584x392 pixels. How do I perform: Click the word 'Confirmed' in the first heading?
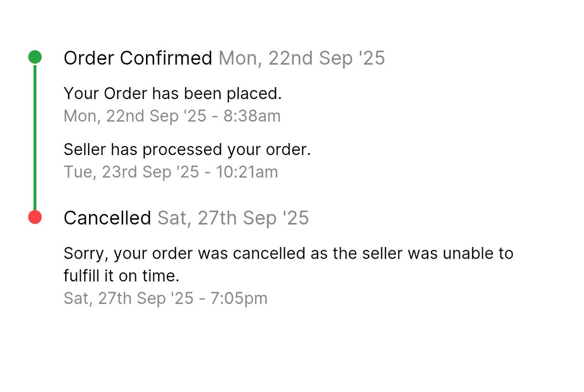tap(166, 58)
